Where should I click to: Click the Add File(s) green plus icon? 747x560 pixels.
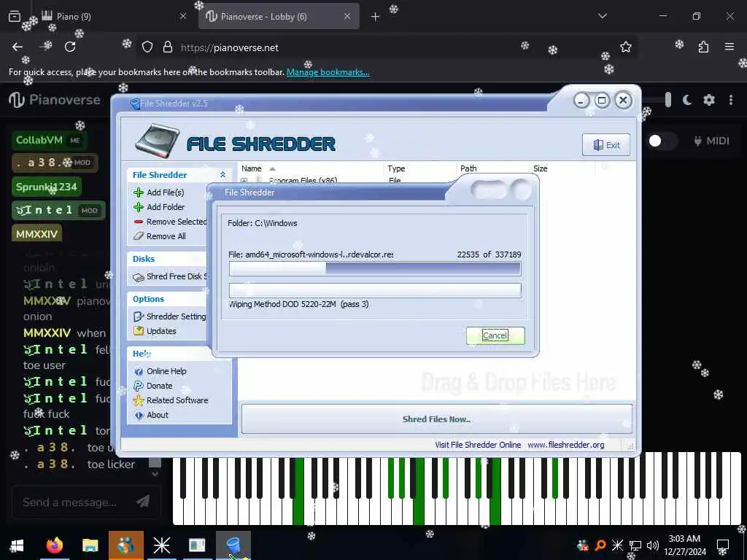[138, 192]
